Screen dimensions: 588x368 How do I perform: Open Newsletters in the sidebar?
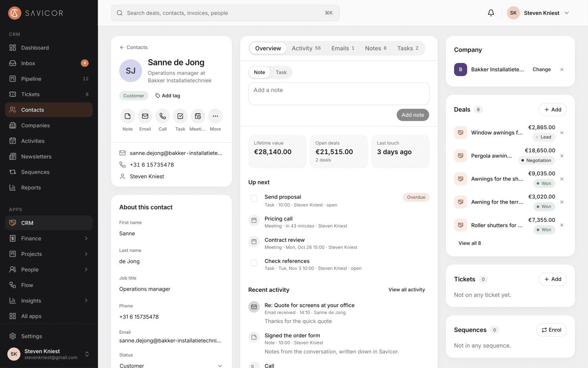point(49,156)
